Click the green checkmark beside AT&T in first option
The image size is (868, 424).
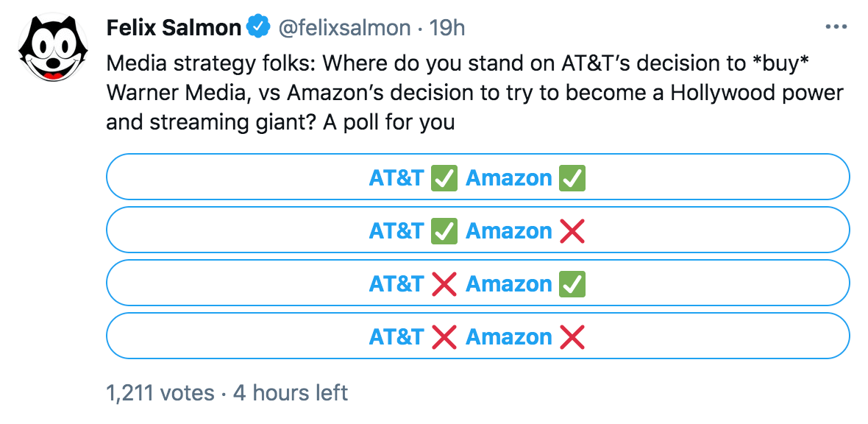[444, 177]
